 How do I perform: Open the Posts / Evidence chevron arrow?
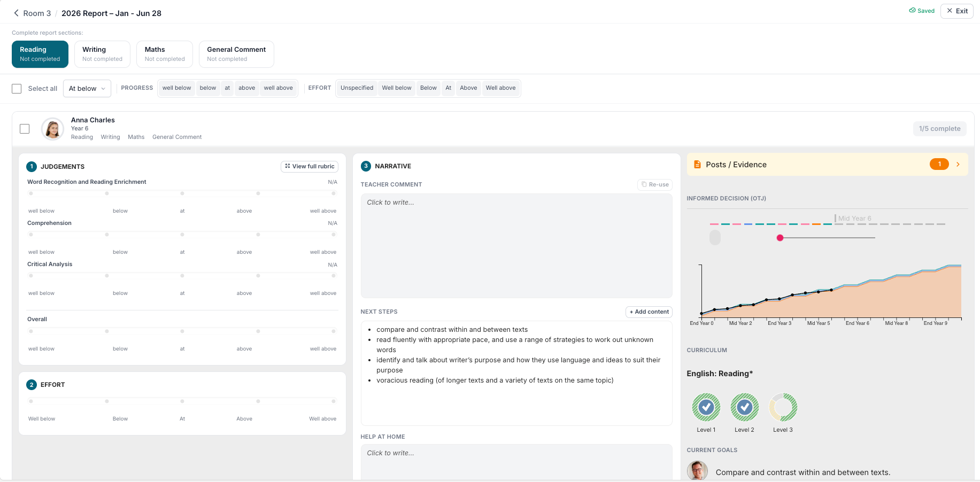tap(958, 165)
